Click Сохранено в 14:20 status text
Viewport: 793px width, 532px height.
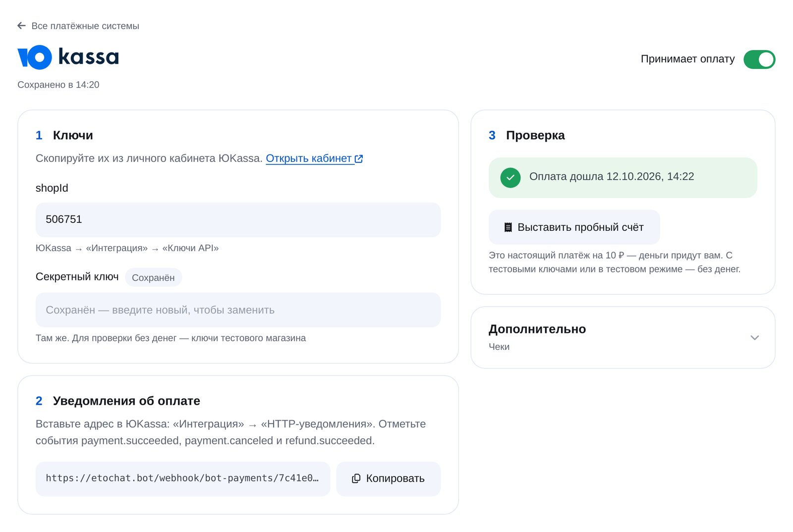[58, 85]
